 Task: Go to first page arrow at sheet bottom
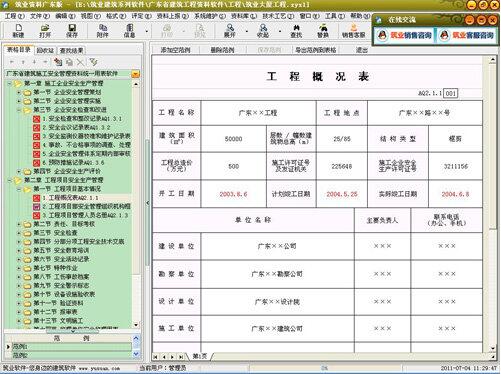tap(155, 357)
